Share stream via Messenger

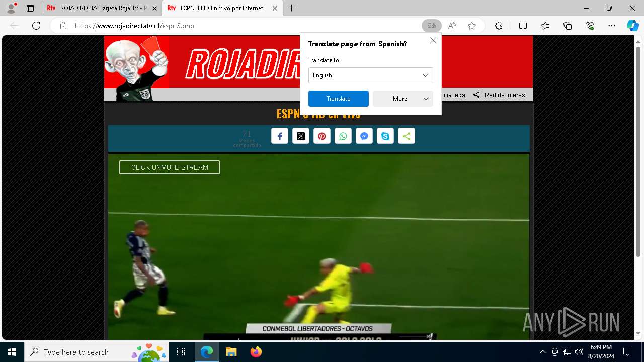coord(364,136)
